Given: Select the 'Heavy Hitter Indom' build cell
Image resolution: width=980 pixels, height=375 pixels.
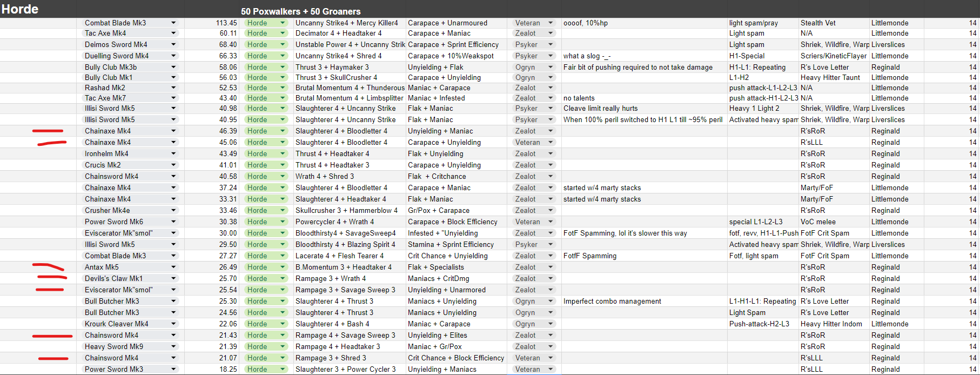Looking at the screenshot, I should [834, 324].
